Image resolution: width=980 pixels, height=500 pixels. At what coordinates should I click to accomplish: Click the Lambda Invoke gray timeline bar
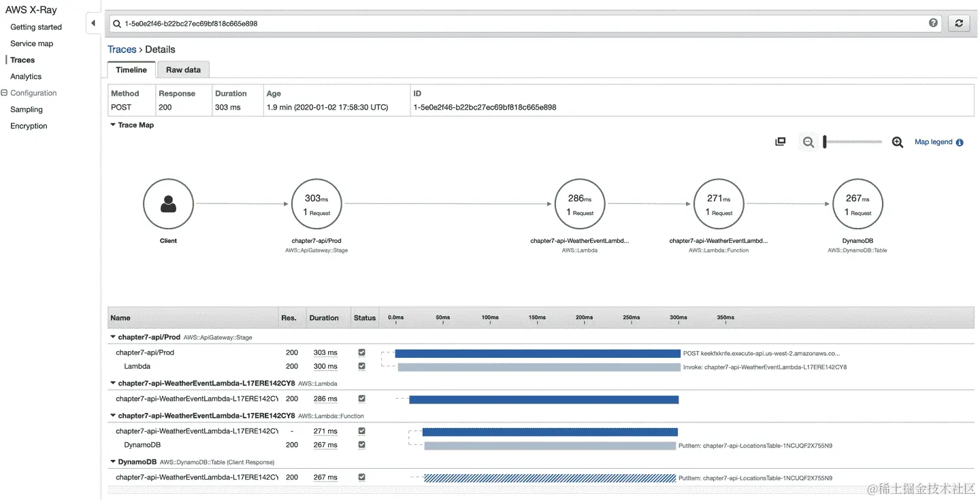click(x=539, y=367)
